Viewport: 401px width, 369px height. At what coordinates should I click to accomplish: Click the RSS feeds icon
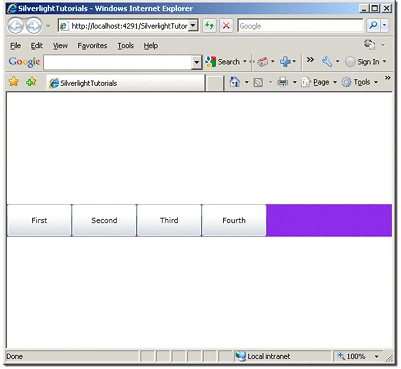[258, 82]
